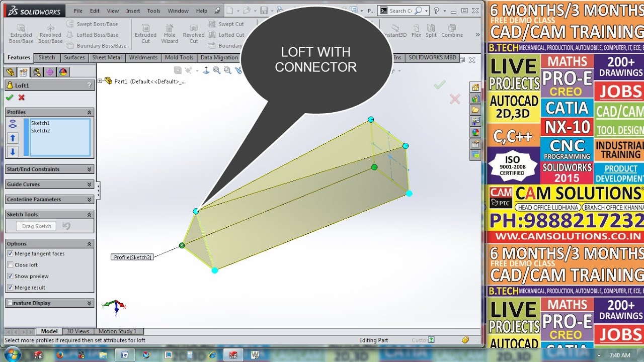Select the Lofted Cut tool
Viewport: 644px width, 362px height.
(226, 35)
